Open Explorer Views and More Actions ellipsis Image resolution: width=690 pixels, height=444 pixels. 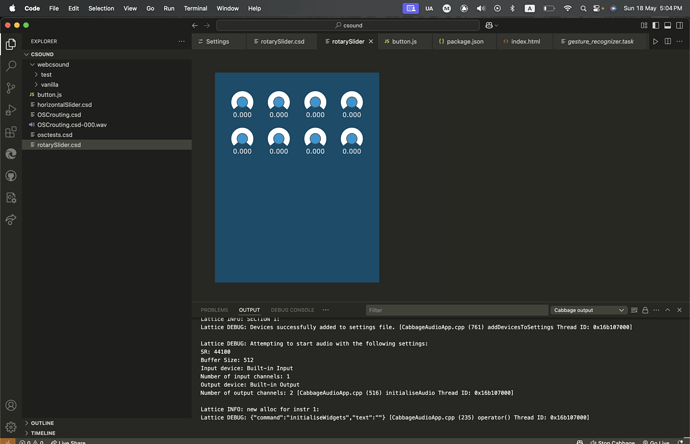tap(182, 41)
